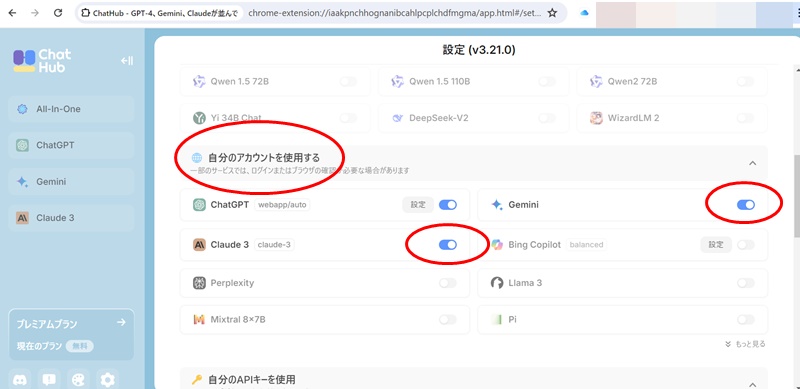The image size is (800, 389).
Task: Open the Gemini chat in sidebar
Action: click(71, 182)
